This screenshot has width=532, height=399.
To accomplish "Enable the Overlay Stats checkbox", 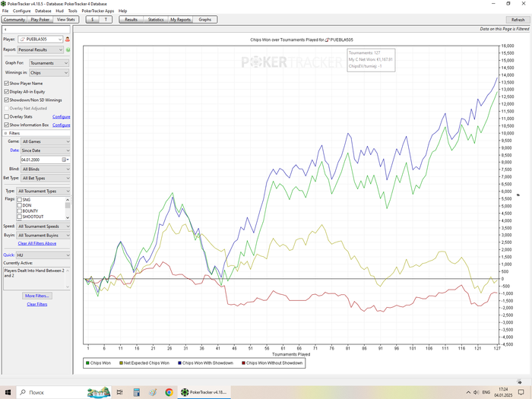I will coord(6,116).
